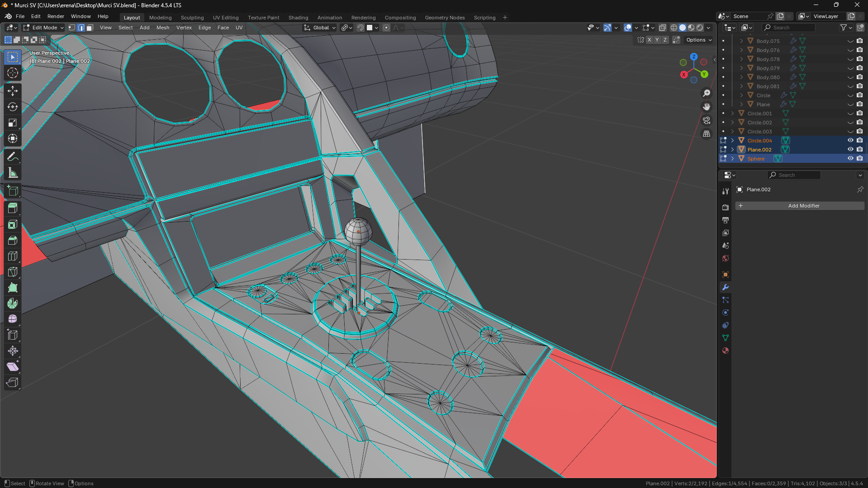Screen dimensions: 868x488
Task: Choose the Measure ruler tool
Action: (13, 173)
